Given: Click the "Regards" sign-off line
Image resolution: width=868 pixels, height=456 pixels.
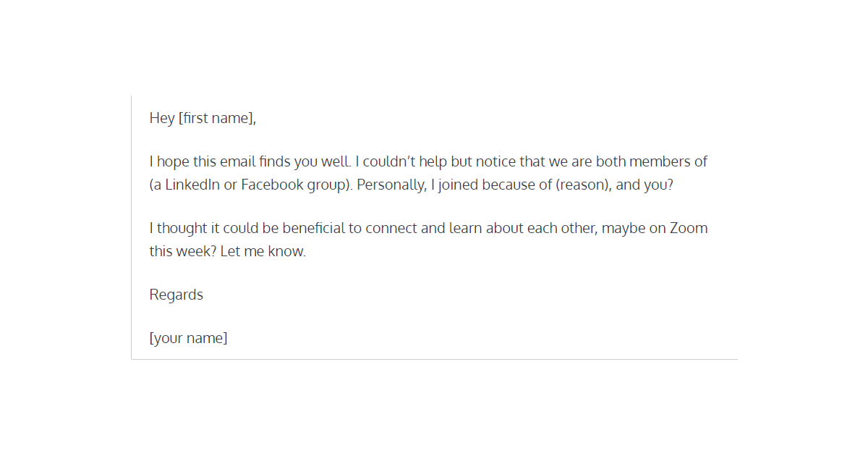Looking at the screenshot, I should 176,295.
